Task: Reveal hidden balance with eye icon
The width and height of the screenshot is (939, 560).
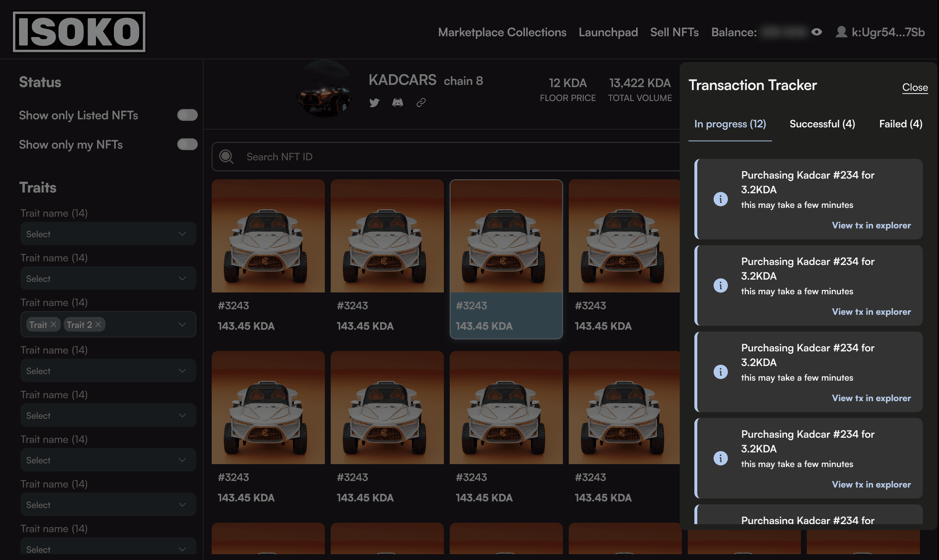Action: [x=816, y=32]
